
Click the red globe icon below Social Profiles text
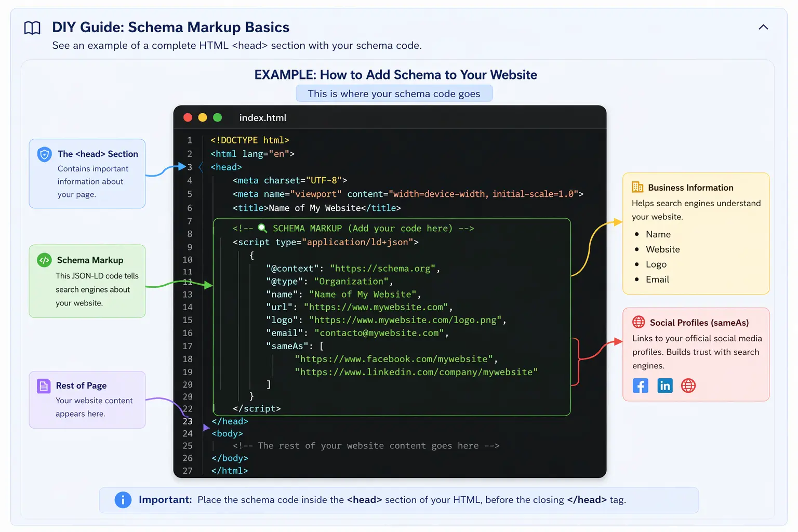(688, 385)
